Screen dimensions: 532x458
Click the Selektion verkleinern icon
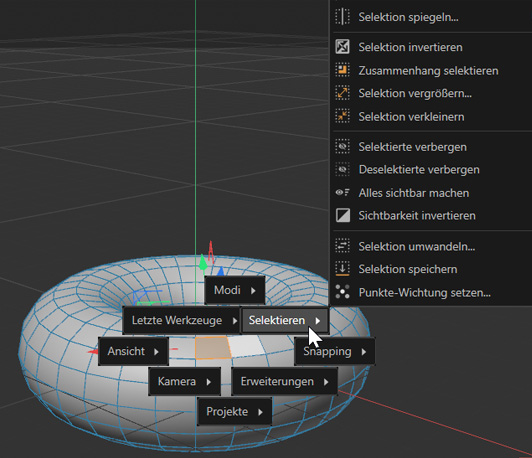[x=342, y=116]
